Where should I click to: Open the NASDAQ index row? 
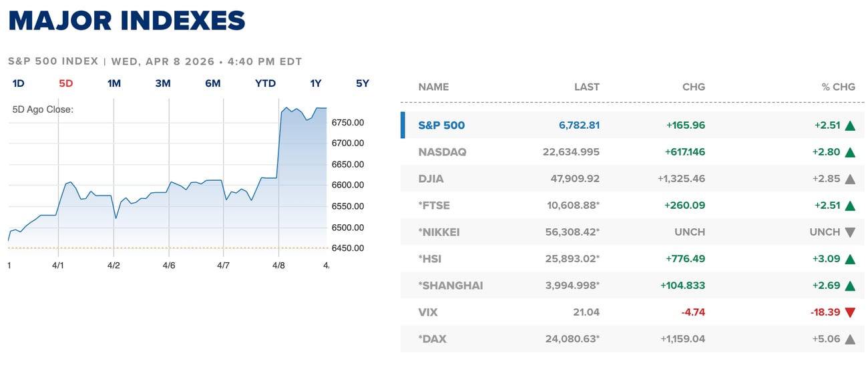click(442, 152)
